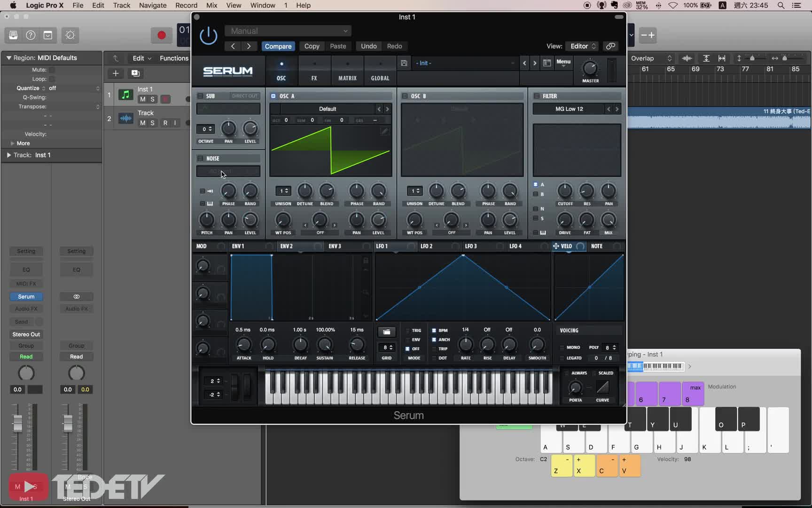Click the Compare button

pyautogui.click(x=278, y=46)
